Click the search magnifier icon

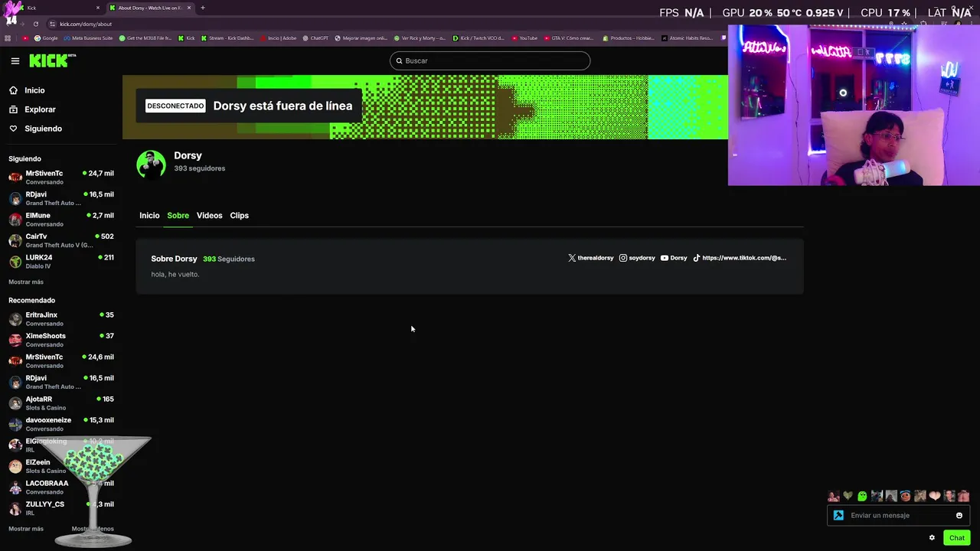399,60
